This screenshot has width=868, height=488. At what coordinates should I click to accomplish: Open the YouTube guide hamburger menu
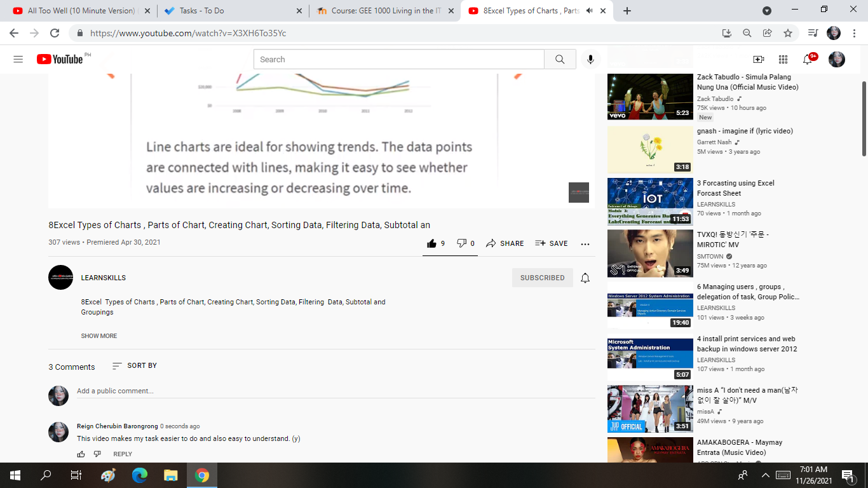coord(18,59)
